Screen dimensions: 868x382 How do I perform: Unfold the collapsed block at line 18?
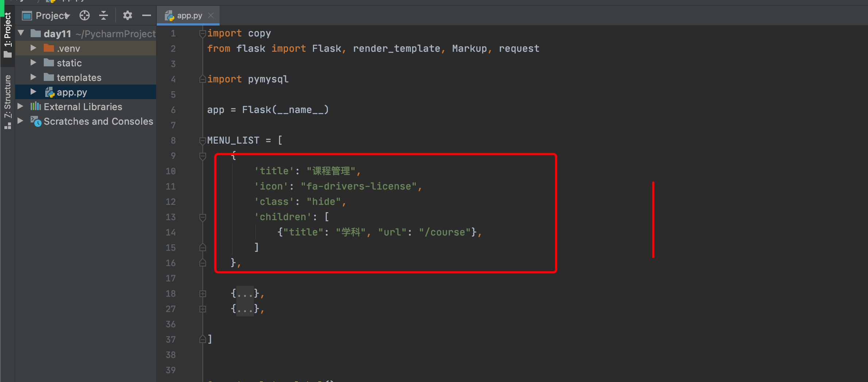(203, 293)
